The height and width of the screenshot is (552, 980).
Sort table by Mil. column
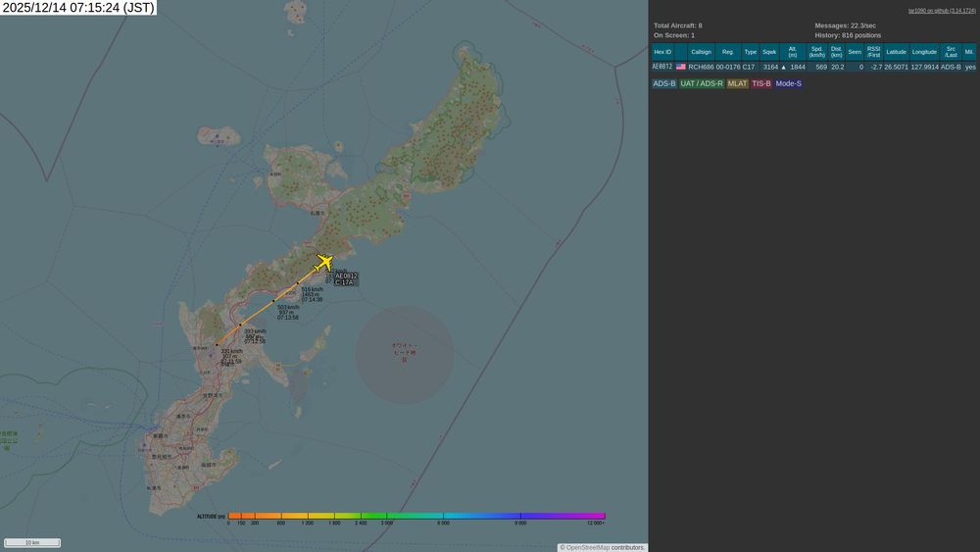click(x=969, y=52)
